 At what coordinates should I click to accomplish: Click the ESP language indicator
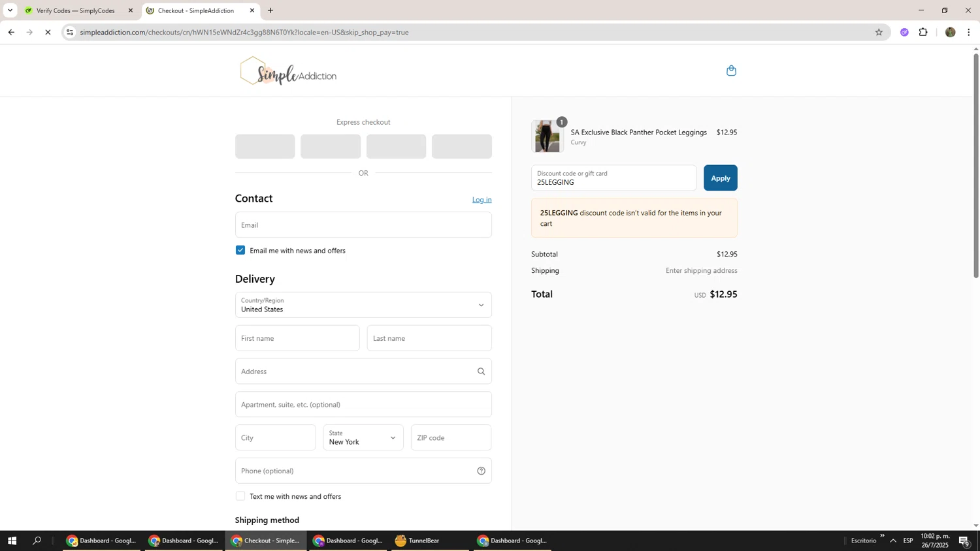tap(908, 541)
